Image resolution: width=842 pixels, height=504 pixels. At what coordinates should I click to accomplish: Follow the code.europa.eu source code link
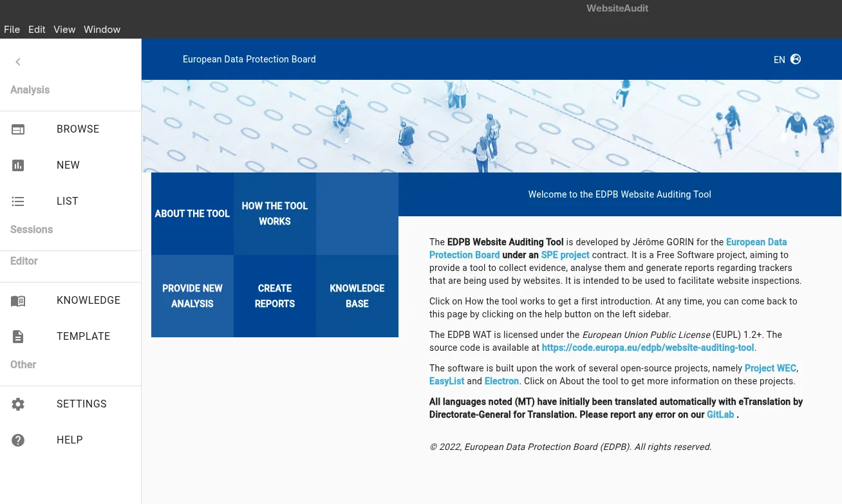coord(648,348)
